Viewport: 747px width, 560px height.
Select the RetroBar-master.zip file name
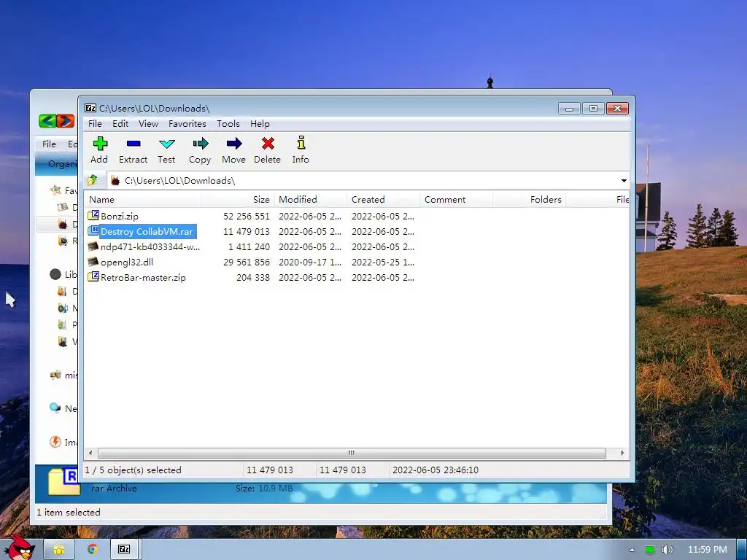(143, 278)
